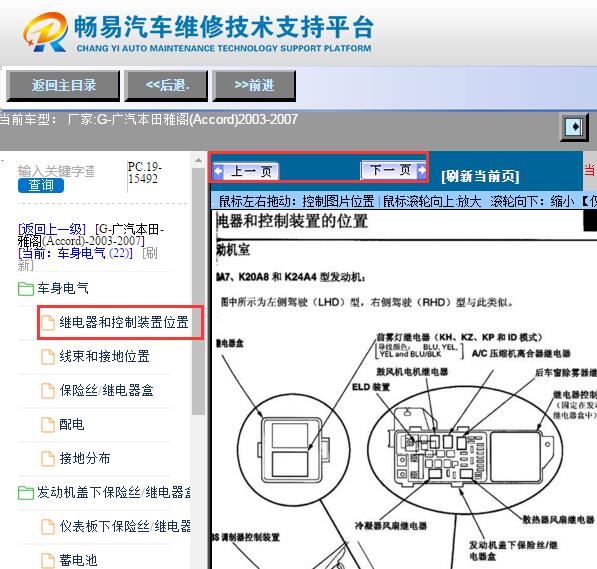The image size is (597, 569).
Task: Open previous page with 上一页 button
Action: [x=246, y=171]
